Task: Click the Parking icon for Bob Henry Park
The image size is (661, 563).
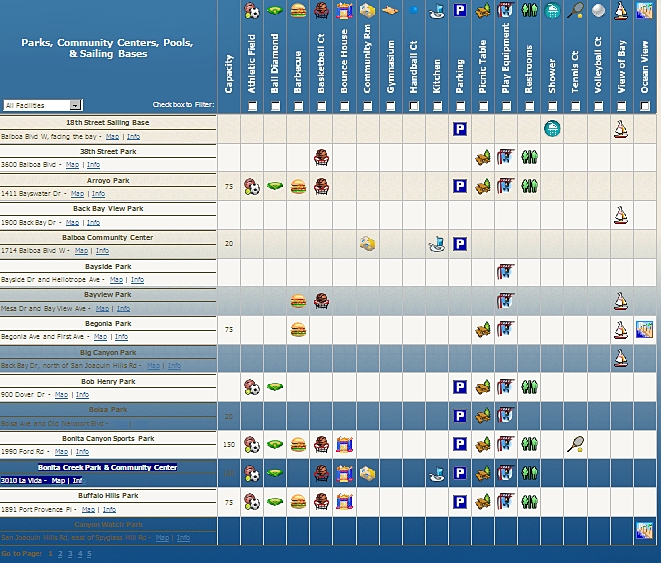Action: pyautogui.click(x=460, y=386)
